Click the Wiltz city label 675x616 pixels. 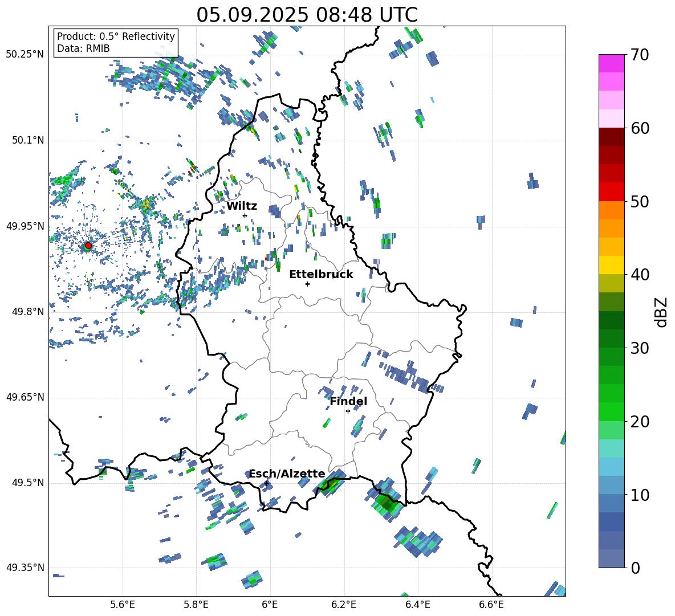tap(242, 206)
